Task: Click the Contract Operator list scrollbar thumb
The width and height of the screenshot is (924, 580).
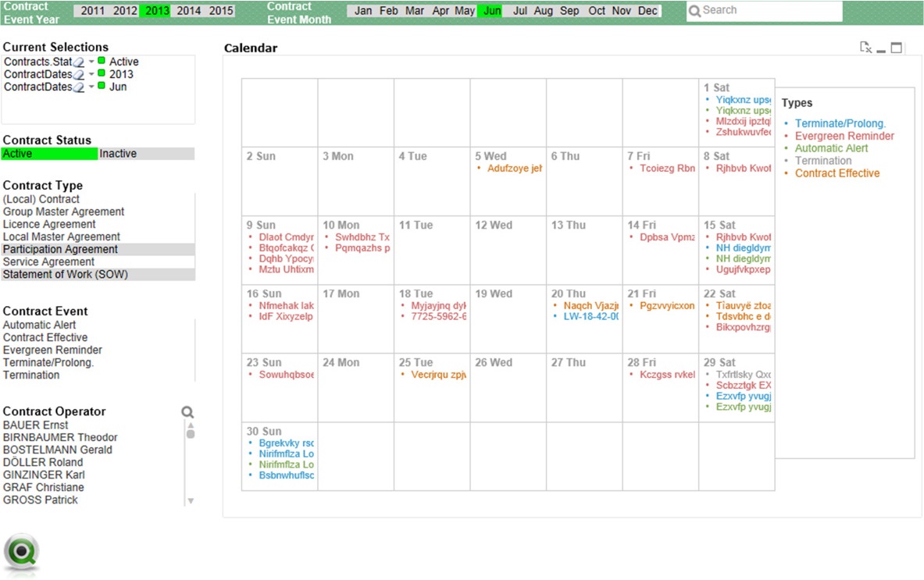Action: [191, 434]
